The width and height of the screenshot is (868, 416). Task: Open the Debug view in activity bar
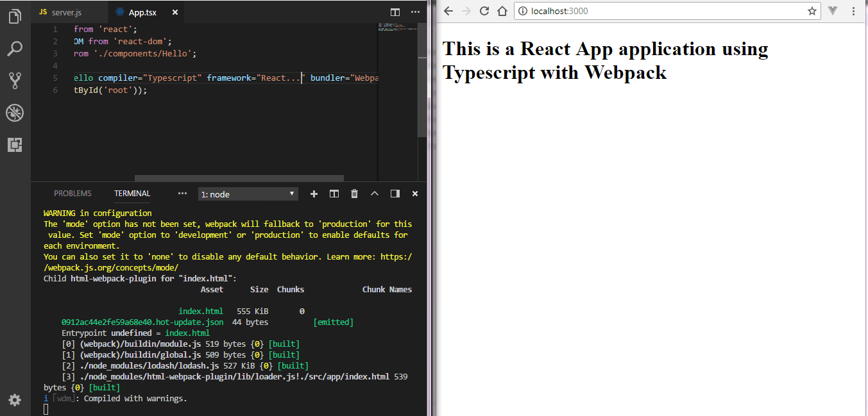coord(15,113)
